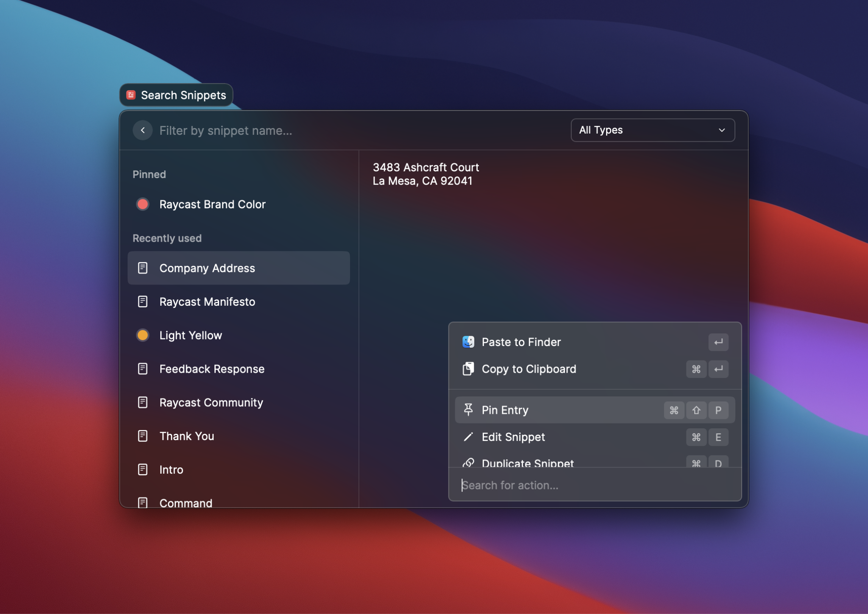Click the Raycast Community snippet icon

point(143,402)
